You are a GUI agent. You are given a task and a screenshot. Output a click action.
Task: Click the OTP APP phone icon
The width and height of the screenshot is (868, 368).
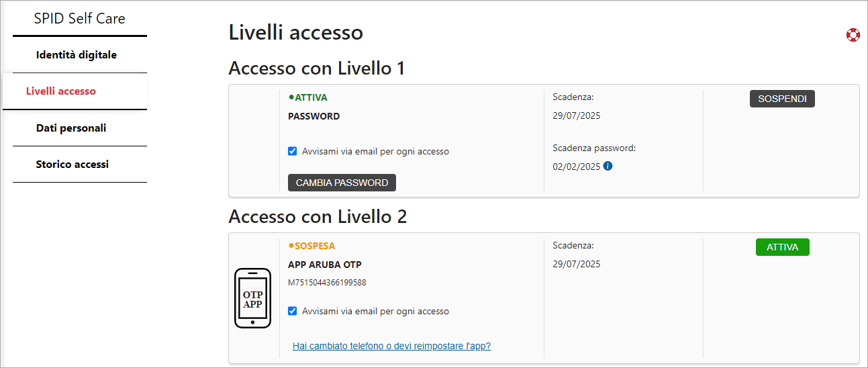coord(252,298)
